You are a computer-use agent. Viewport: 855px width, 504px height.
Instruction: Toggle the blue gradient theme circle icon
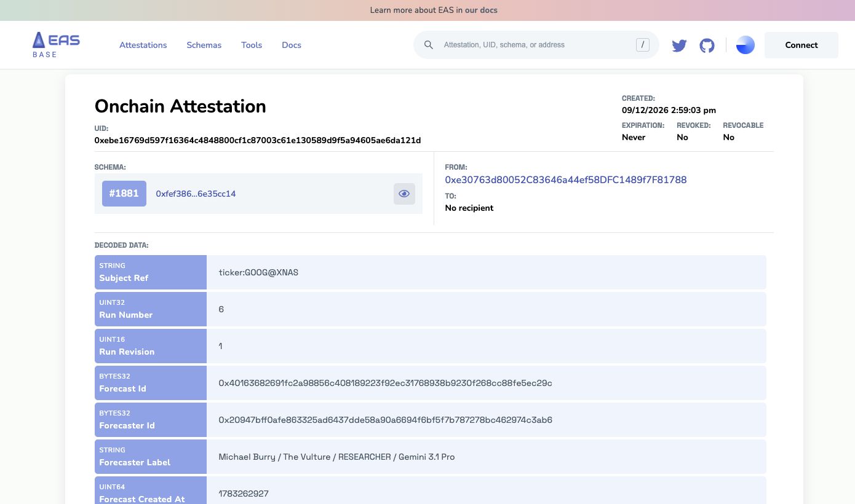click(746, 45)
